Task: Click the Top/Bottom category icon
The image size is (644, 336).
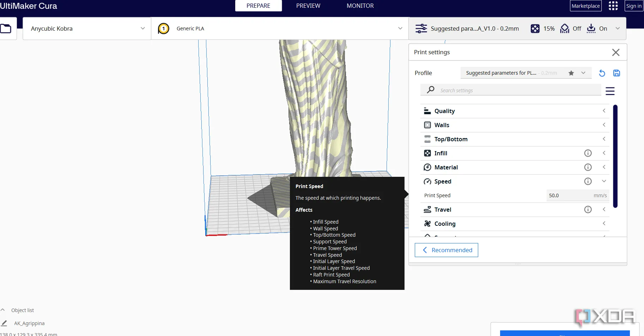Action: pyautogui.click(x=427, y=139)
